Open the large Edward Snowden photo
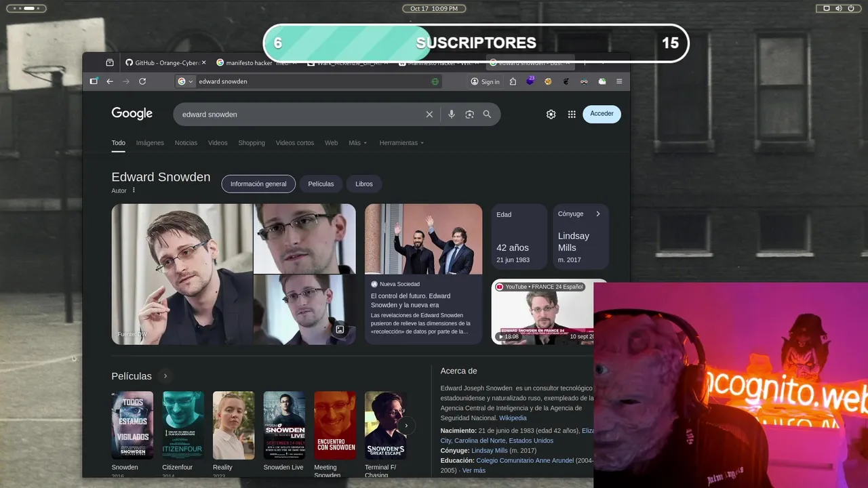 [x=182, y=274]
